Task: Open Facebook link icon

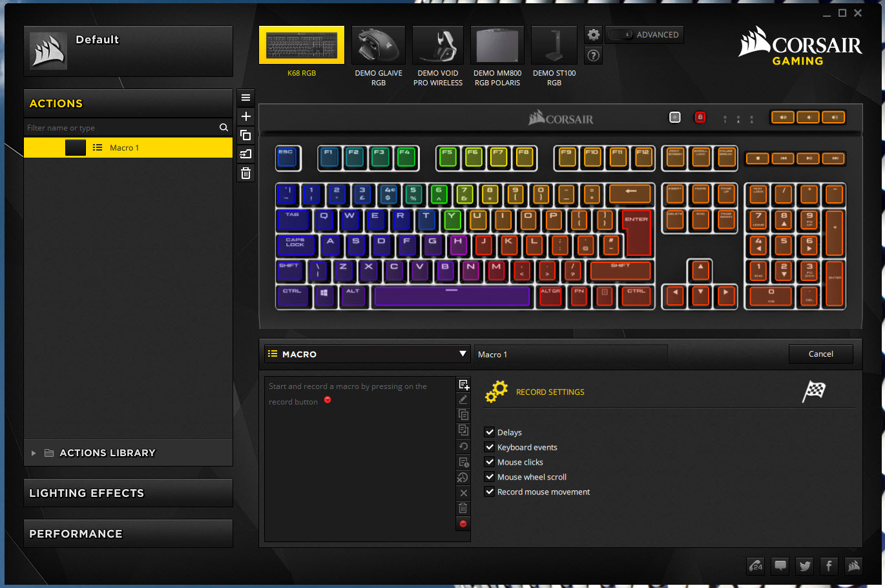Action: point(829,566)
